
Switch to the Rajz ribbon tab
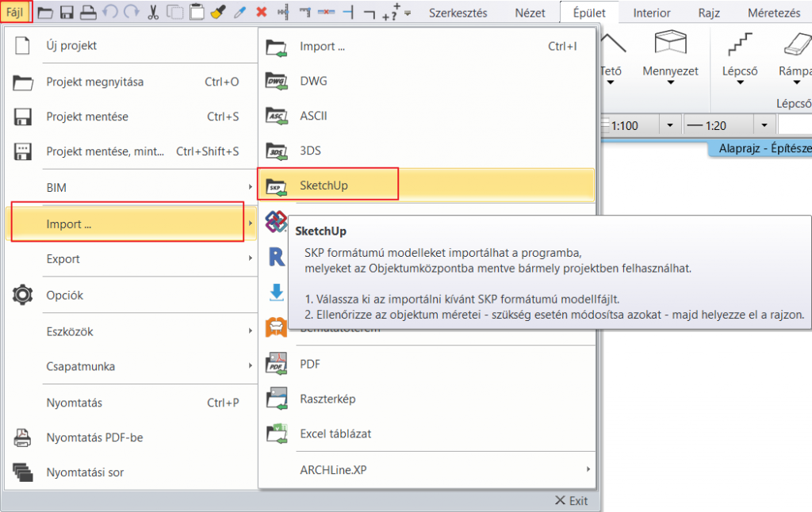tap(709, 13)
